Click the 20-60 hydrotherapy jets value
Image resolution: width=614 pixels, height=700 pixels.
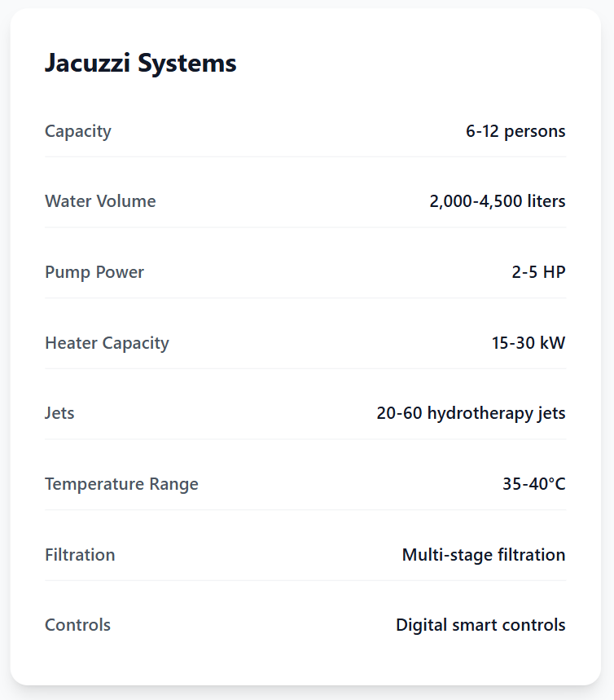(471, 413)
